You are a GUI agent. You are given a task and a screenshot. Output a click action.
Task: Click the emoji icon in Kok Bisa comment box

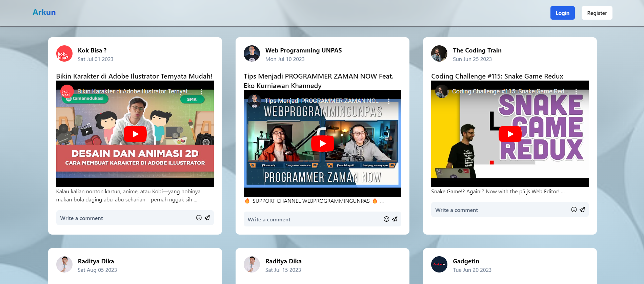pos(199,218)
